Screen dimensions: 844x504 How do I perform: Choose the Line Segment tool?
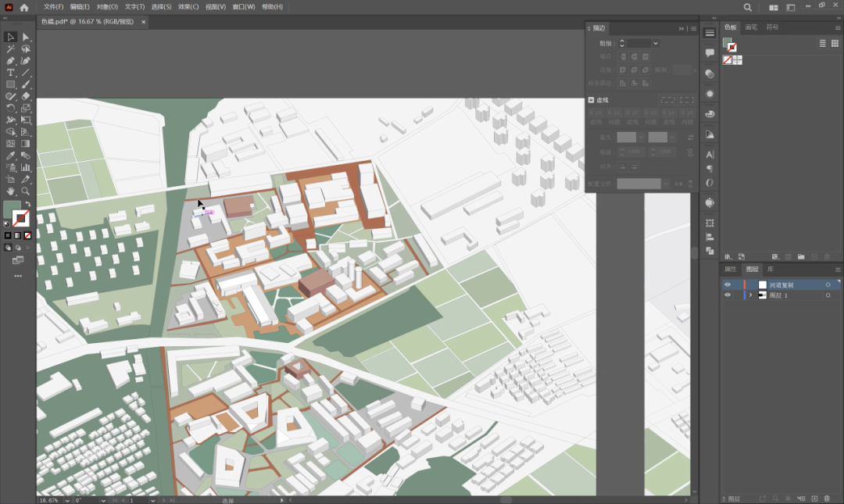tap(26, 73)
